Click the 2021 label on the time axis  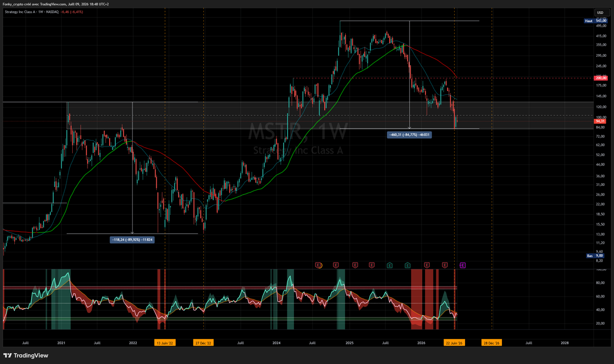pos(61,343)
